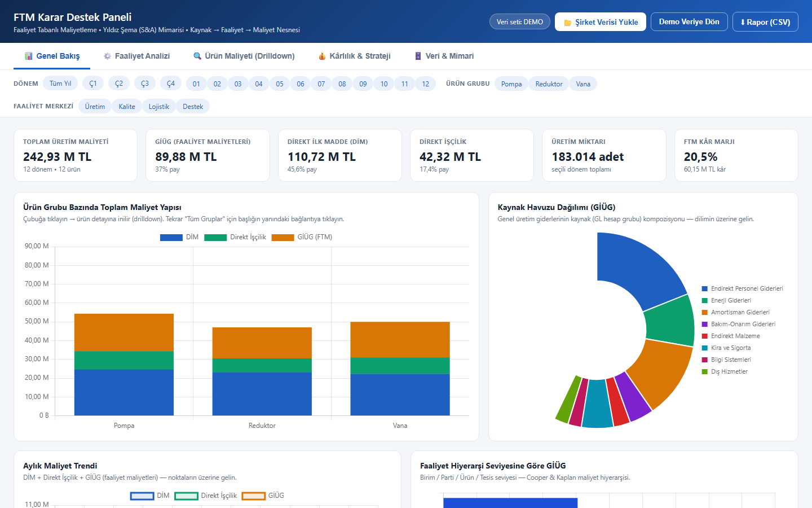Image resolution: width=812 pixels, height=508 pixels.
Task: Click the database icon of Veri & Mimari
Action: point(418,56)
